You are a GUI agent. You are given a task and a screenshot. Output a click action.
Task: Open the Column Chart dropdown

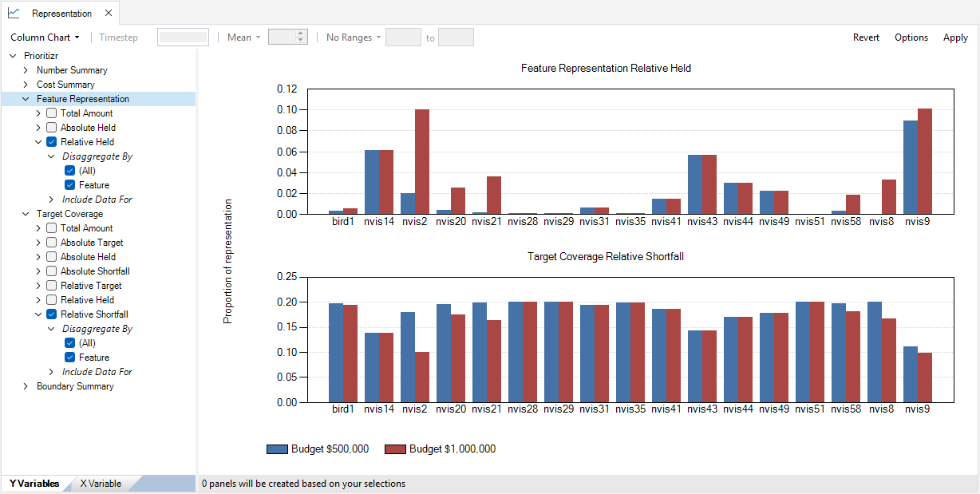click(45, 38)
